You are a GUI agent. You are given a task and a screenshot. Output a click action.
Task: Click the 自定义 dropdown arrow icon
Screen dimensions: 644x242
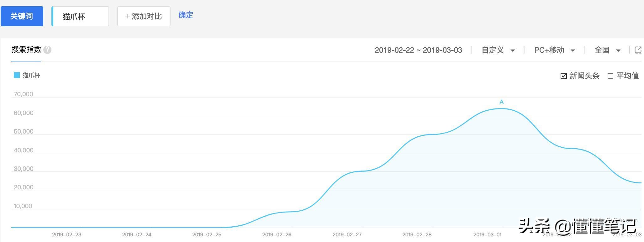513,50
